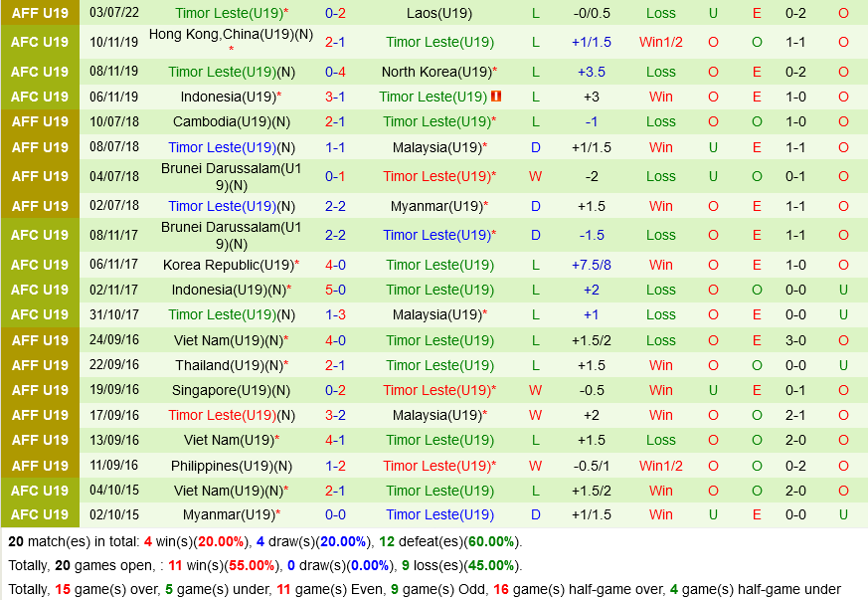Viewport: 868px width, 600px height.
Task: Open Malaysia(U19) on the 08/07/18 row
Action: pos(437,147)
